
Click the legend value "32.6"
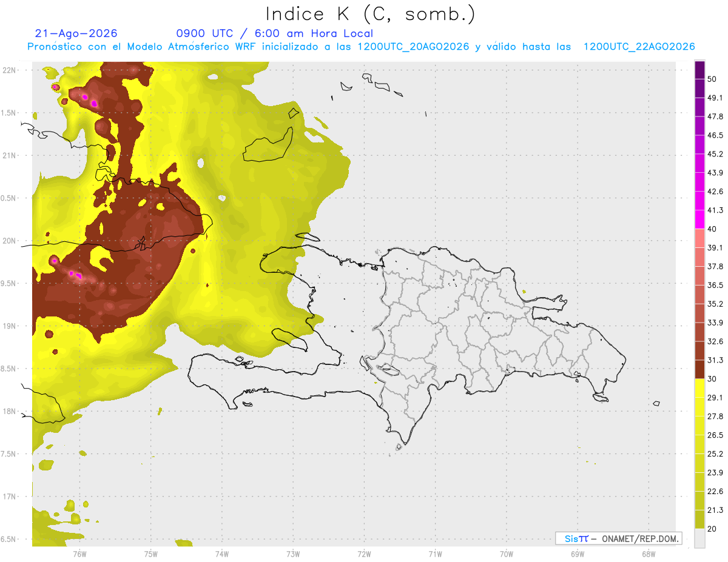pyautogui.click(x=715, y=341)
